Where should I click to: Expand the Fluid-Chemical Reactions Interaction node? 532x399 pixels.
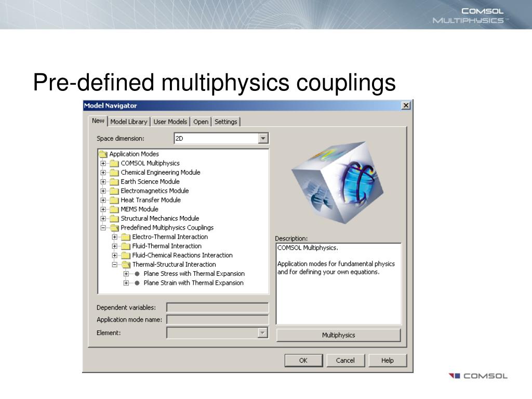pyautogui.click(x=115, y=255)
